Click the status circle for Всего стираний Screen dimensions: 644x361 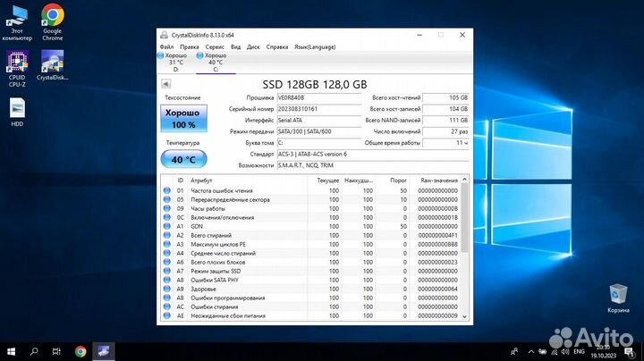pos(166,236)
